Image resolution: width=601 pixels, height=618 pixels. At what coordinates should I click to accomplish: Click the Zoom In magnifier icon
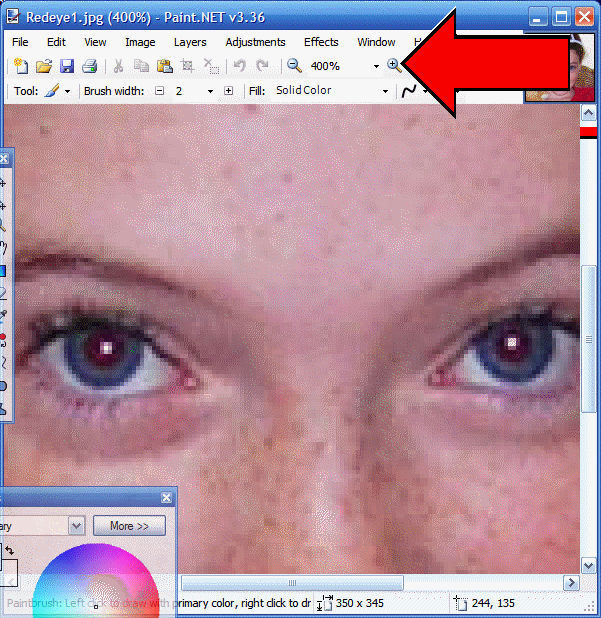pos(394,66)
